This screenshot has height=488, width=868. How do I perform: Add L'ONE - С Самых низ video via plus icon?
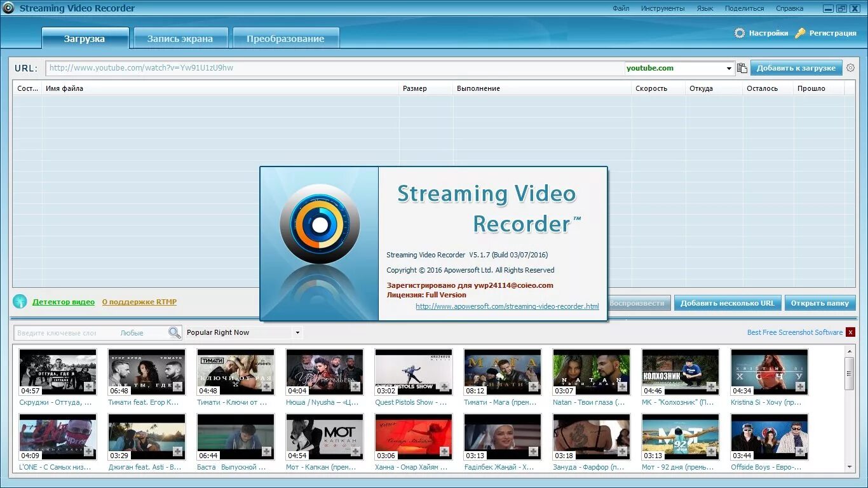click(89, 451)
